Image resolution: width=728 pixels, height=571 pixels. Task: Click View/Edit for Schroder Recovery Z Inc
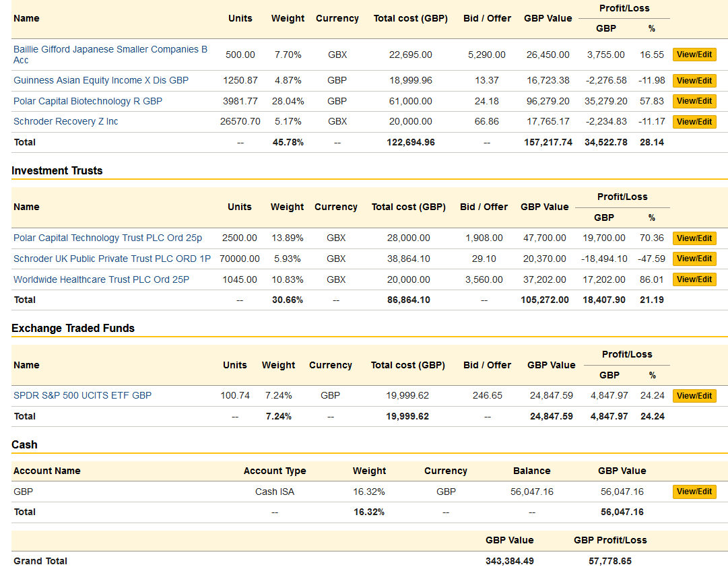tap(694, 122)
